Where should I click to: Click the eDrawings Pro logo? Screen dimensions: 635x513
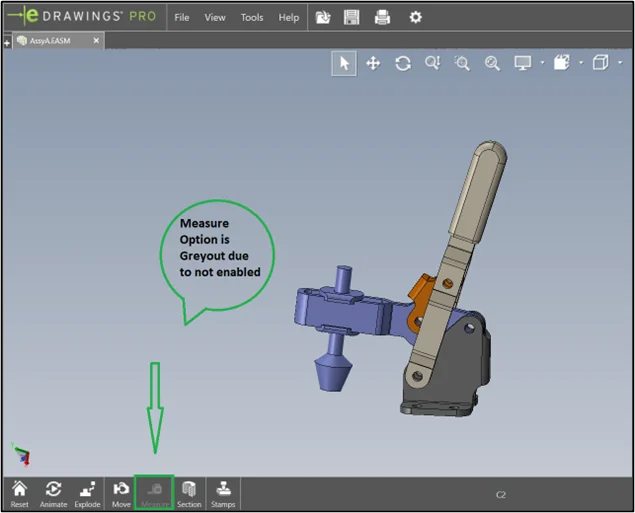tap(82, 16)
